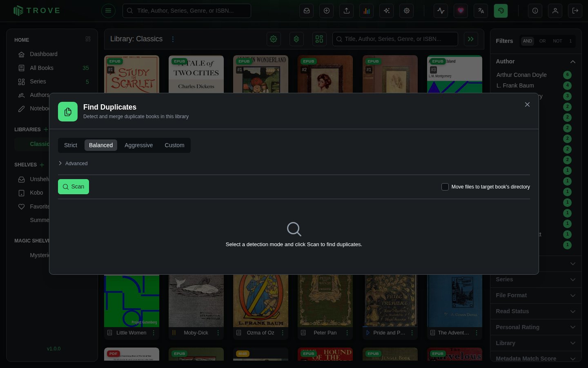This screenshot has height=368, width=588.
Task: Open the Ozma of Oz book cover
Action: [261, 301]
